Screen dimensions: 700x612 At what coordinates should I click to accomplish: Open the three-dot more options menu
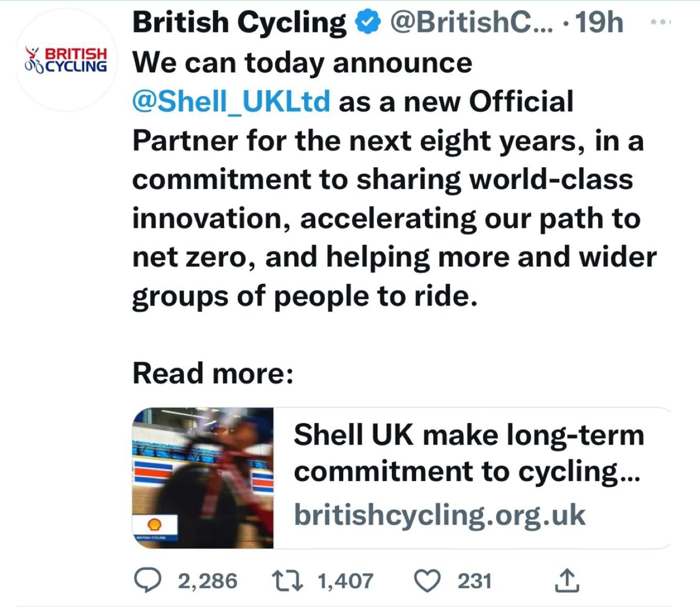point(660,22)
